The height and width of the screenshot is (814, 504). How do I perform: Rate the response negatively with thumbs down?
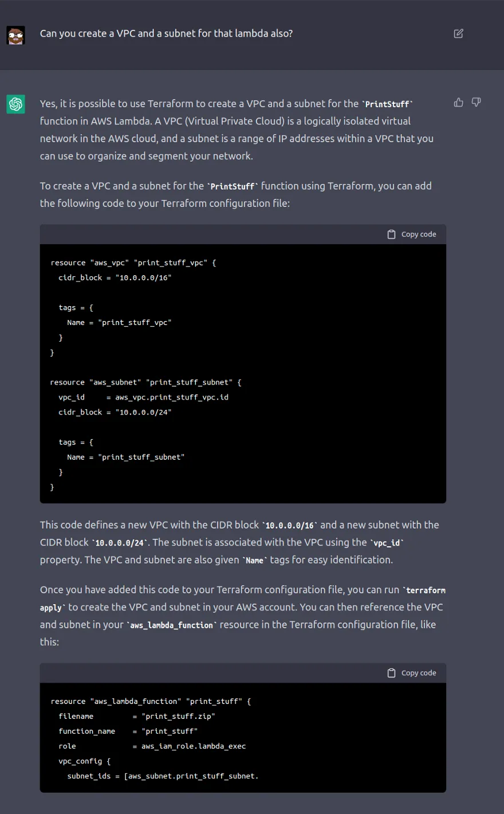point(476,102)
